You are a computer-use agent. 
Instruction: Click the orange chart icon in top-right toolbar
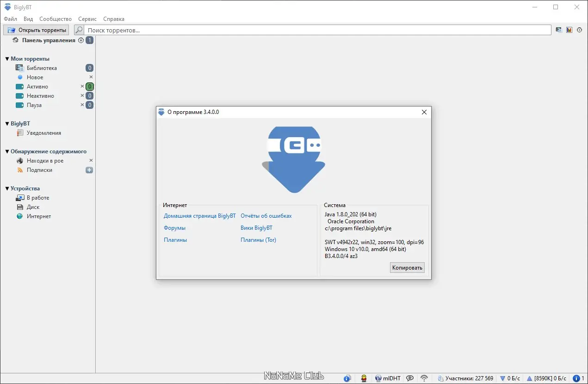(569, 30)
